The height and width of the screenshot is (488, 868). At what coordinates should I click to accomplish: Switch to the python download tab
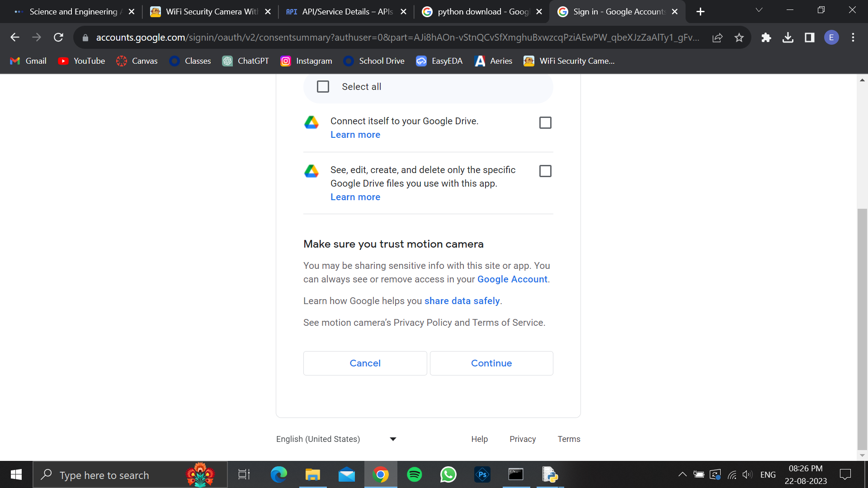[482, 12]
